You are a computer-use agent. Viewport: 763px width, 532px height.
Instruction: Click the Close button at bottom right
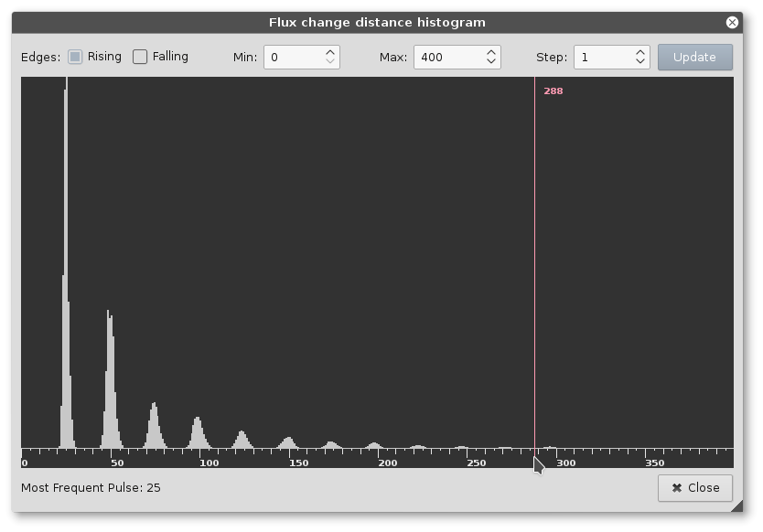pyautogui.click(x=694, y=488)
